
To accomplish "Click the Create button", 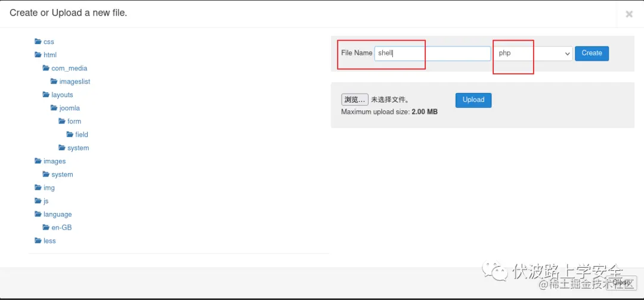I will 592,54.
